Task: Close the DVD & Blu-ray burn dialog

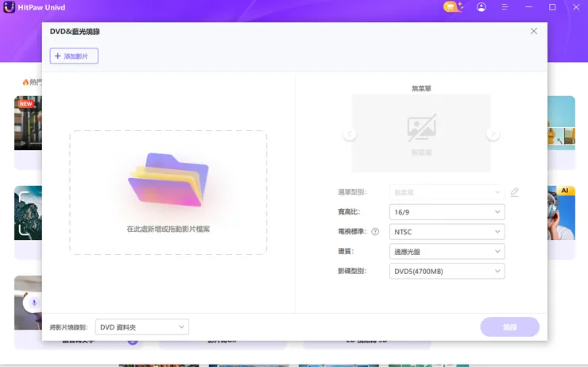Action: [x=534, y=31]
